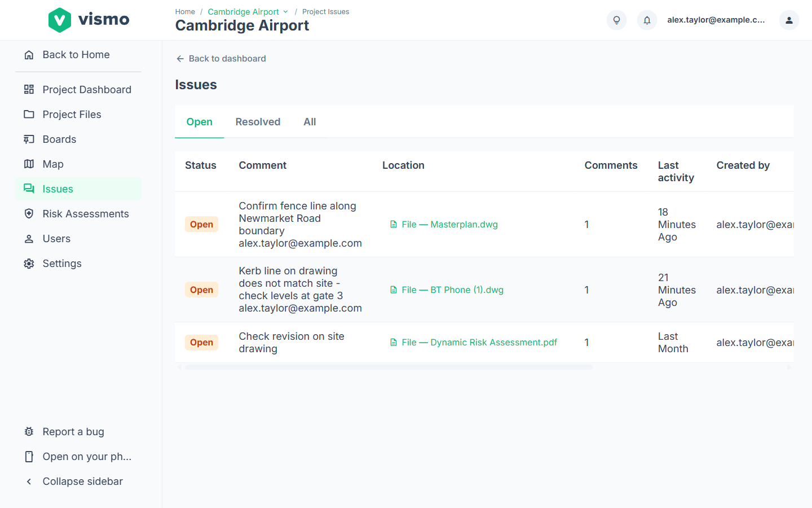
Task: Click the "Last Month" activity cell
Action: click(673, 343)
